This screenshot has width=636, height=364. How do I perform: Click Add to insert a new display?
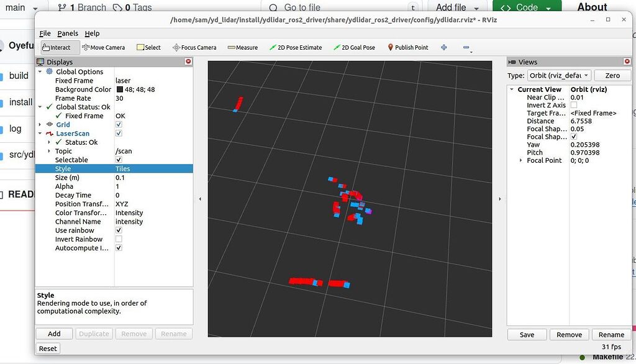tap(53, 334)
